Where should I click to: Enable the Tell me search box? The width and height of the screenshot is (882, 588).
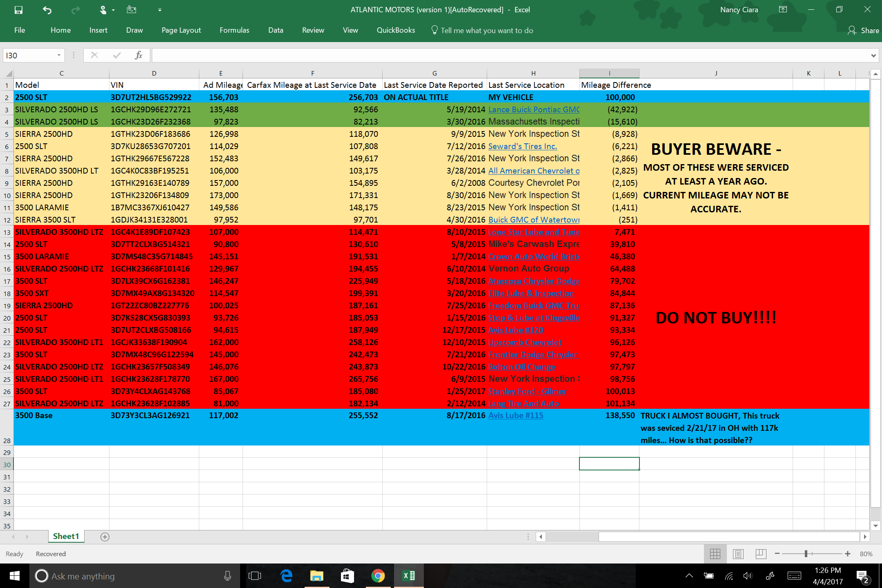(486, 30)
